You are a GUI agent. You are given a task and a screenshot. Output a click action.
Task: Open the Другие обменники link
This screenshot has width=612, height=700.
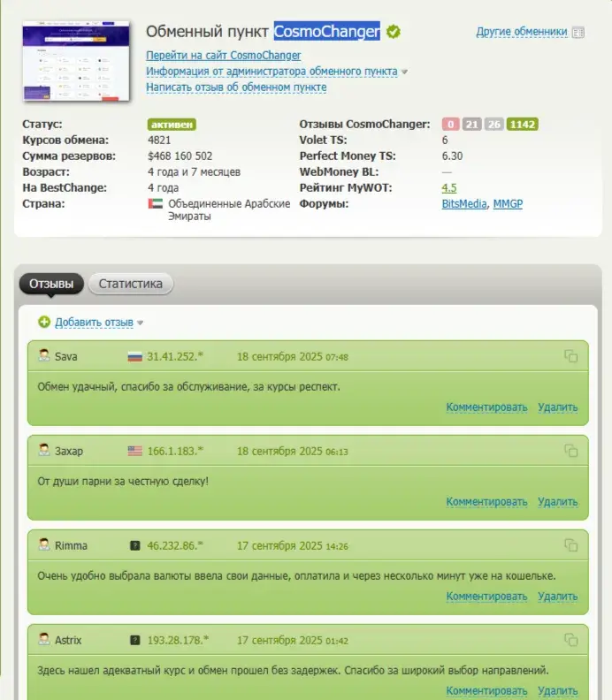coord(522,32)
